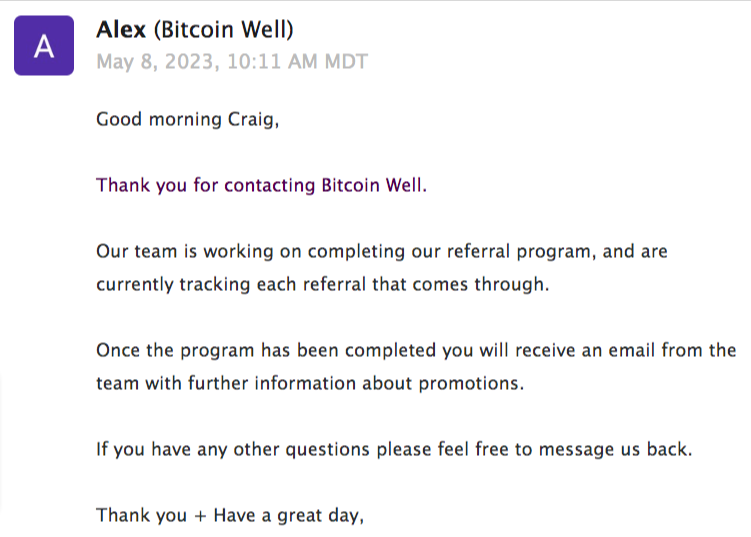
Task: Click the May 8, 2023 timestamp
Action: pos(232,62)
